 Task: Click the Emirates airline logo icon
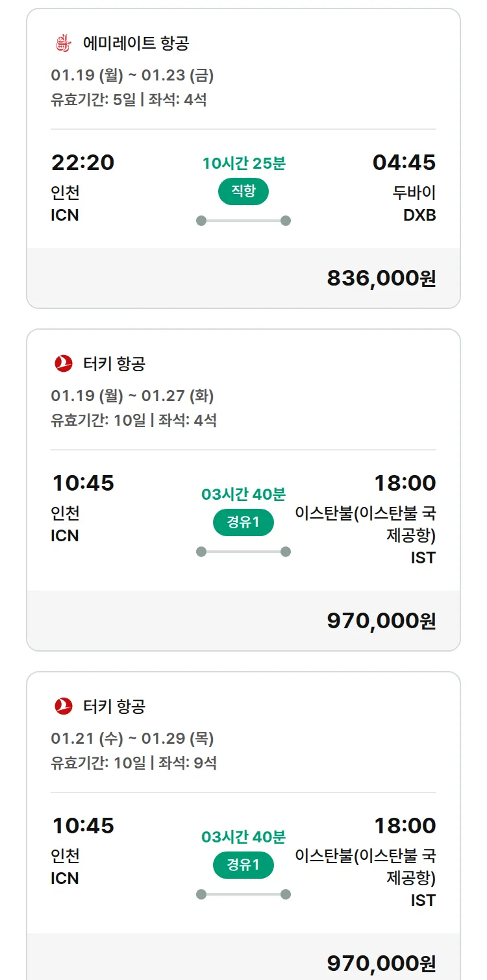tap(63, 43)
